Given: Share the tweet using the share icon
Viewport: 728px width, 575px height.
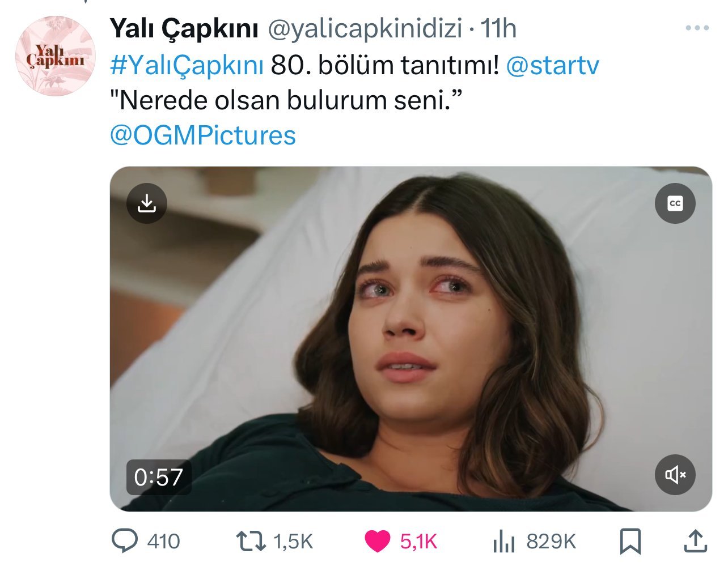Looking at the screenshot, I should click(x=695, y=541).
